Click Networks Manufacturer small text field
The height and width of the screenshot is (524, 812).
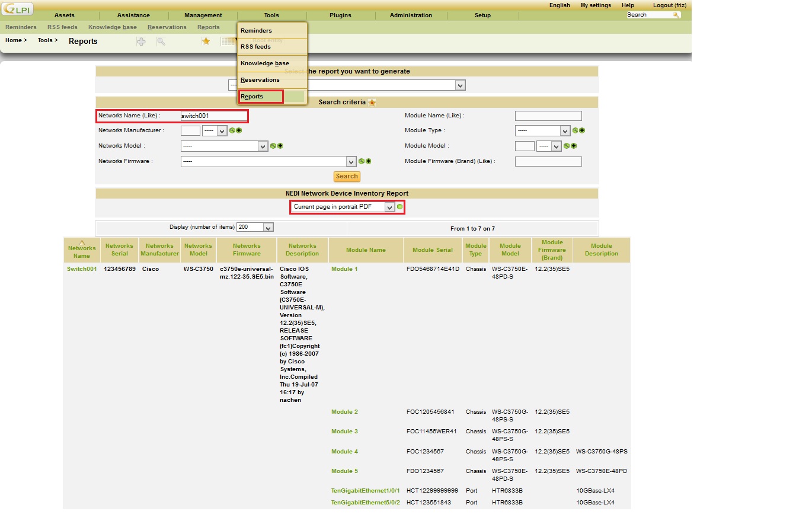point(190,130)
